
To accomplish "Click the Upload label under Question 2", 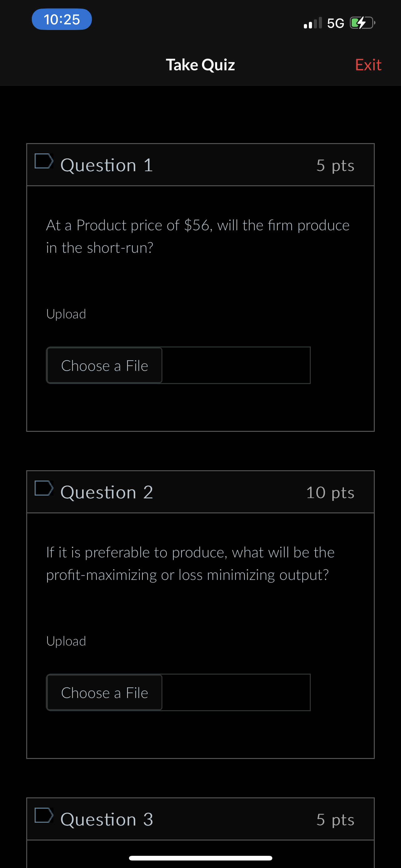I will tap(66, 641).
